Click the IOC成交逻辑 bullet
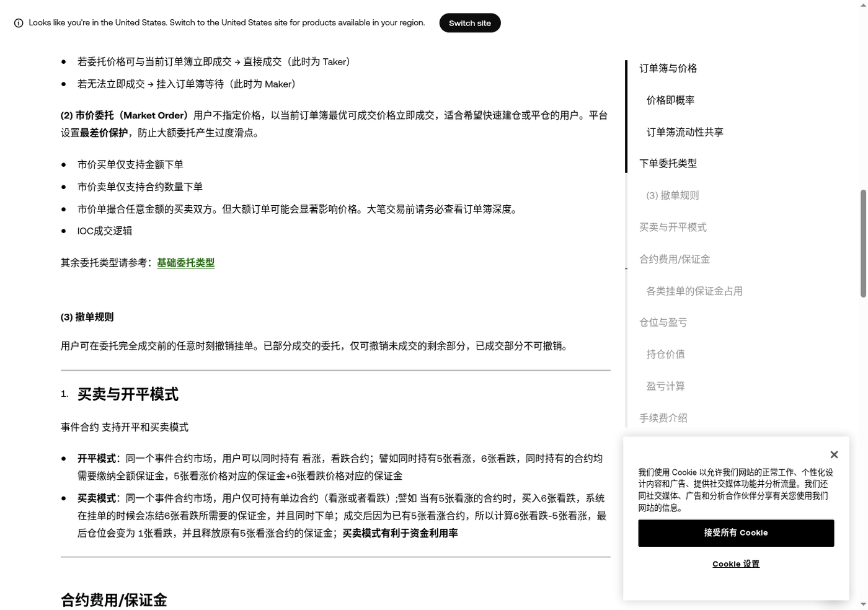 105,231
